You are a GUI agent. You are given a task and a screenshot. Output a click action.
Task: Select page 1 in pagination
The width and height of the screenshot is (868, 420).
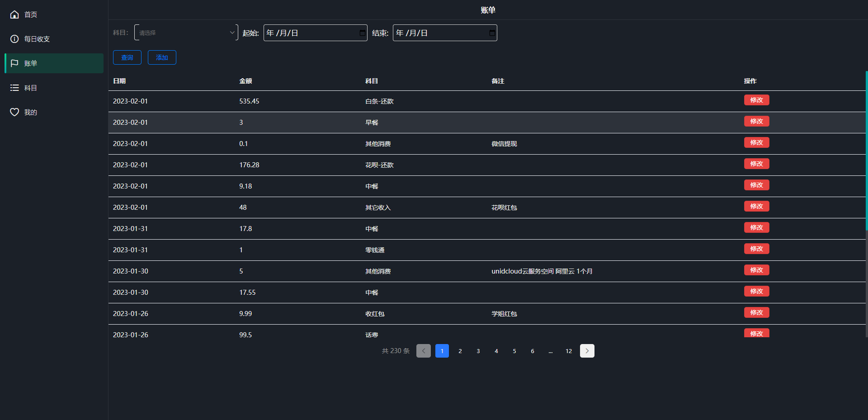(x=442, y=351)
